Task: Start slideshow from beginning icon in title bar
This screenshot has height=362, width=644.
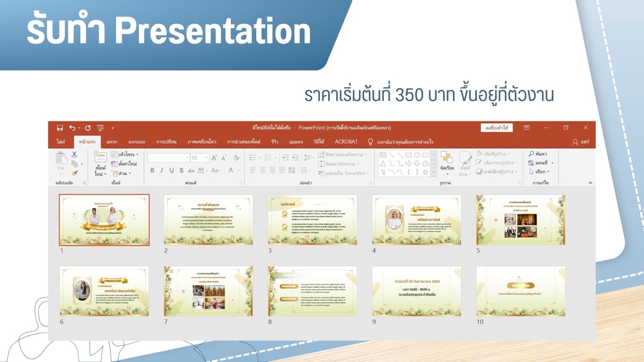Action: coord(100,128)
